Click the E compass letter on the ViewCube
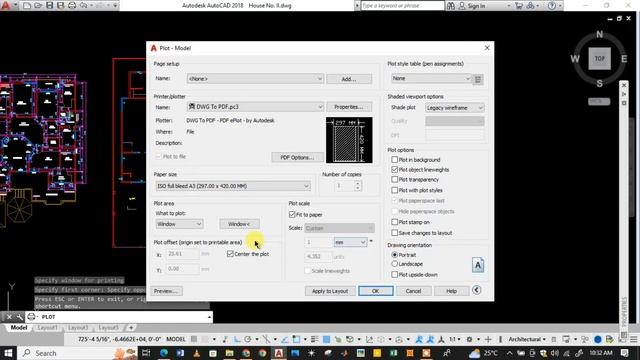This screenshot has width=640, height=360. point(624,59)
